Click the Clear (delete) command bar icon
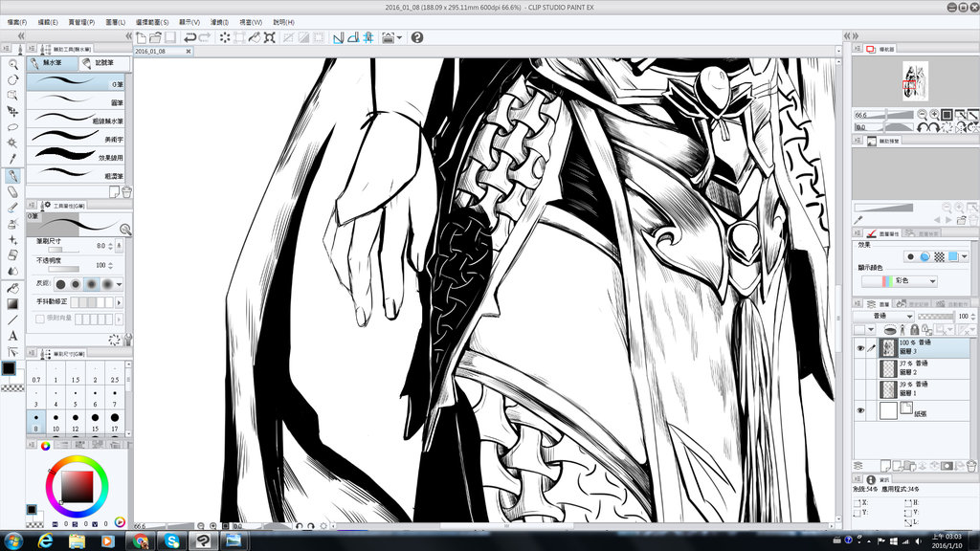Viewport: 980px width, 551px height. (x=224, y=37)
